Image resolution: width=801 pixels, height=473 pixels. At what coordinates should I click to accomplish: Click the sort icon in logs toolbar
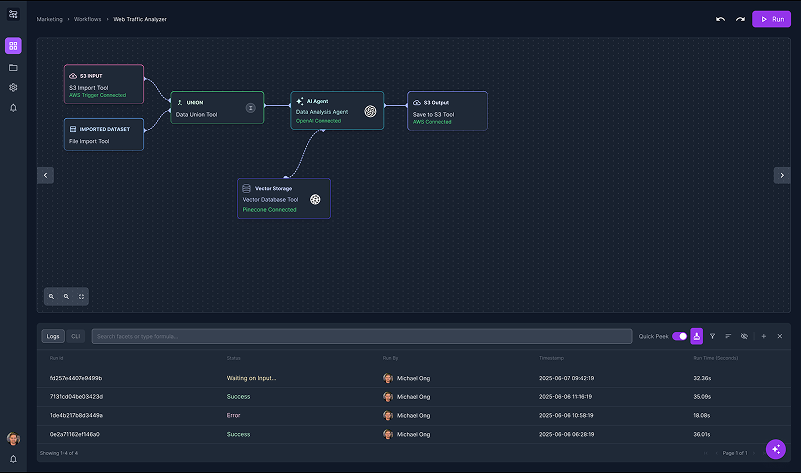point(728,336)
